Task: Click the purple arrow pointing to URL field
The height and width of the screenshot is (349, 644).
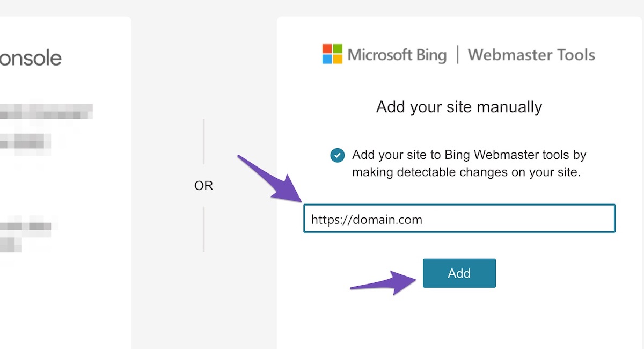Action: 270,179
